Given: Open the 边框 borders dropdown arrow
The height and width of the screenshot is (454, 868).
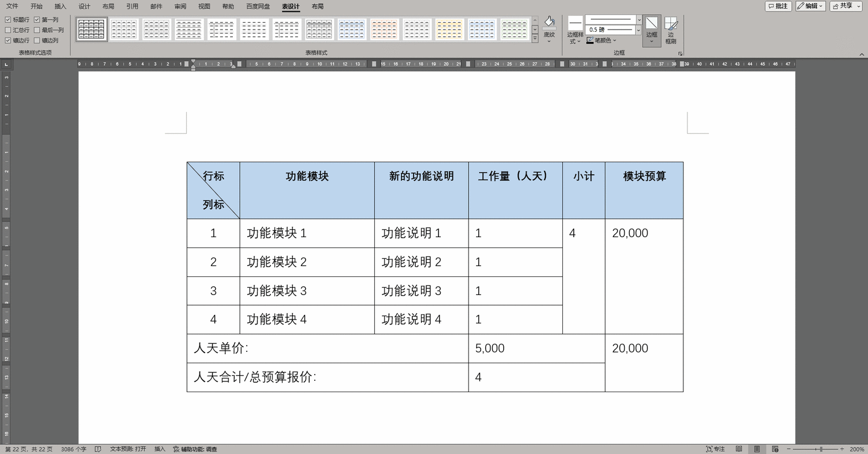Looking at the screenshot, I should tap(652, 41).
